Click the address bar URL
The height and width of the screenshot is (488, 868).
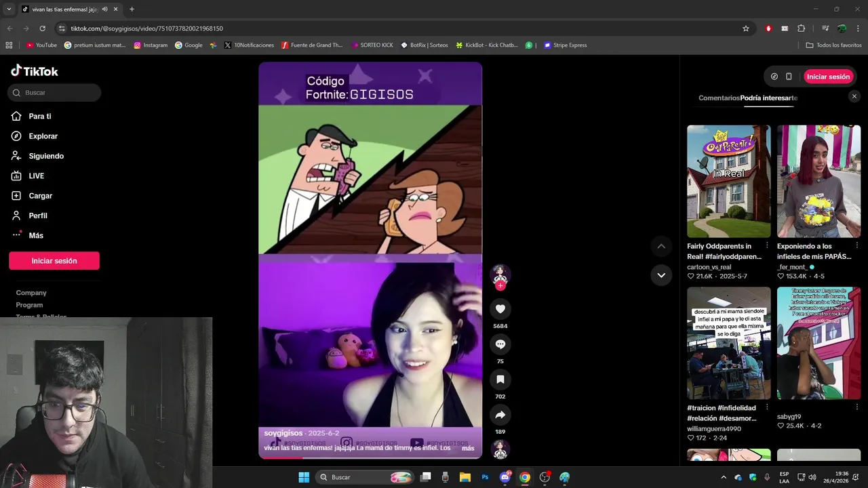coord(147,28)
